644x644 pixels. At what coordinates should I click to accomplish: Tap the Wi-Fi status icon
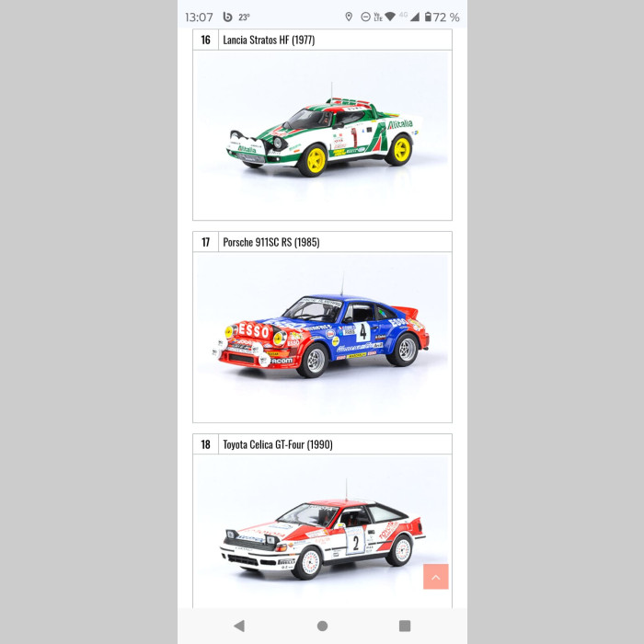coord(390,17)
